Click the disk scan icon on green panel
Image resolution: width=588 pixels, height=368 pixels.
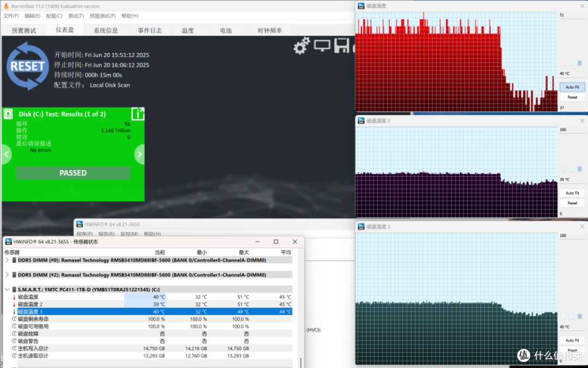pos(8,114)
